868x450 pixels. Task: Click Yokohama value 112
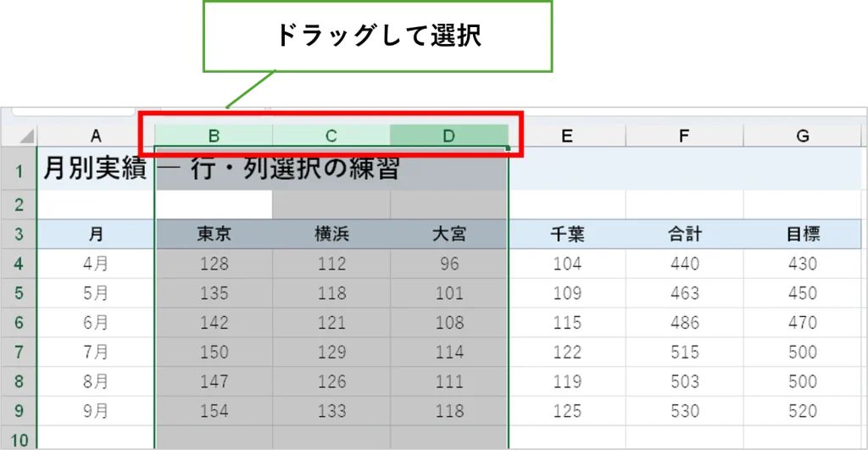[x=331, y=264]
